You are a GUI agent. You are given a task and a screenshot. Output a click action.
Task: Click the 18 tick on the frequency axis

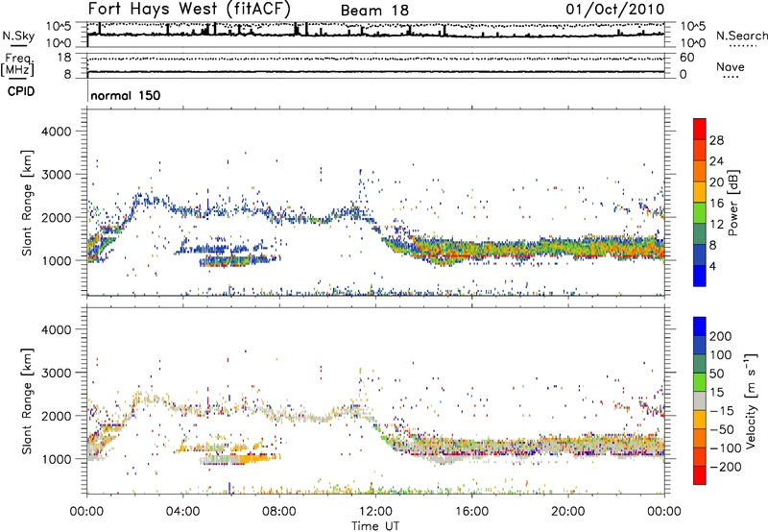[64, 58]
